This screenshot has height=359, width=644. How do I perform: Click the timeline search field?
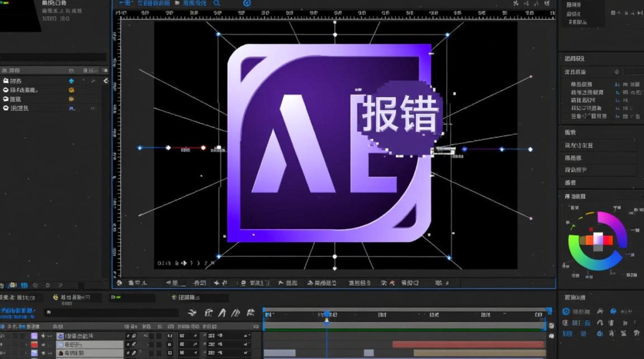coord(110,313)
